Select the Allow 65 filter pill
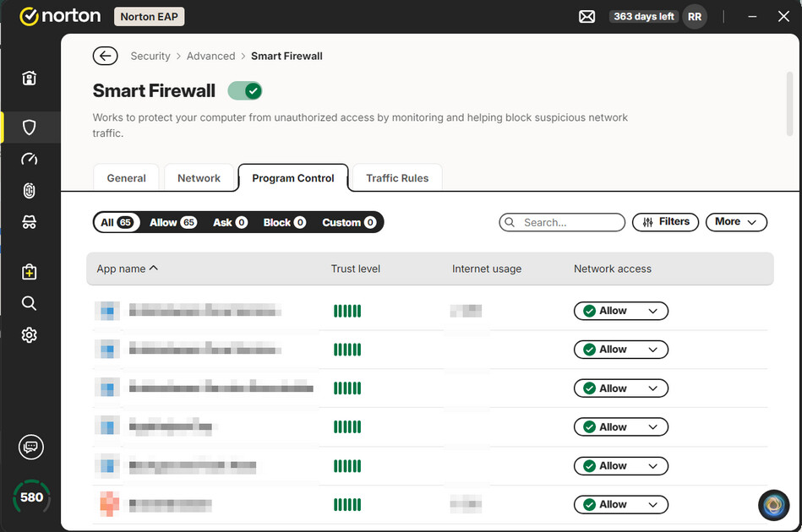 pyautogui.click(x=173, y=222)
